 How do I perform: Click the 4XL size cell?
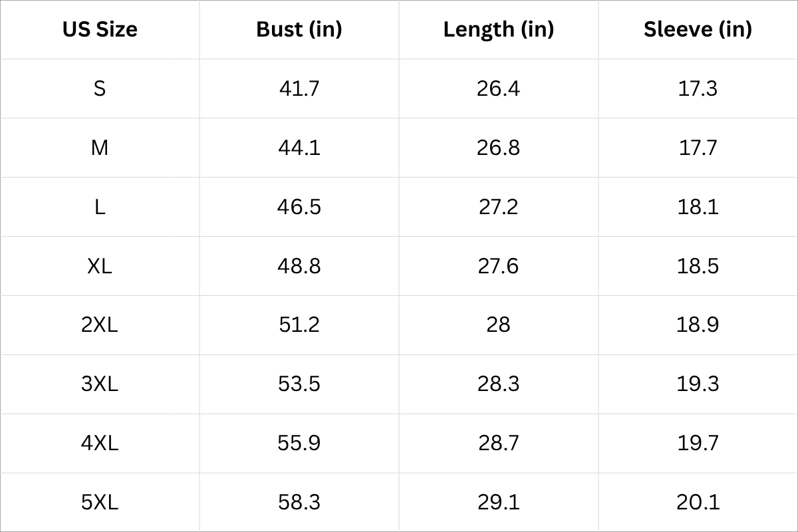coord(100,443)
